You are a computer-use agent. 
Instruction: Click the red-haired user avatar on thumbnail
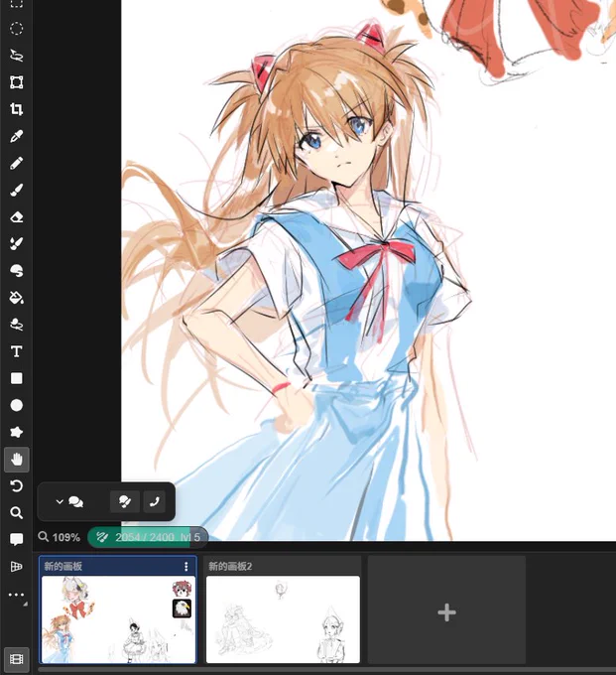click(x=182, y=589)
